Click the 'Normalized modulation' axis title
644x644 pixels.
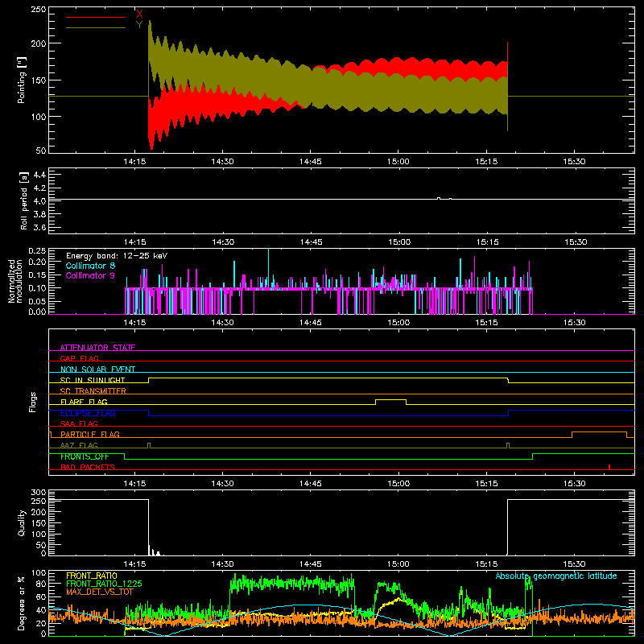tap(15, 281)
